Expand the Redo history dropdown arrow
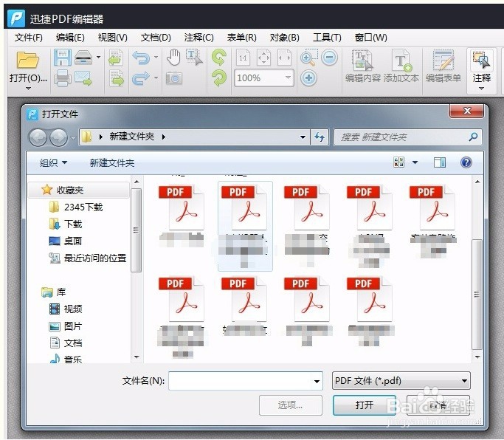Viewport: 504px width, 440px height. tap(156, 78)
